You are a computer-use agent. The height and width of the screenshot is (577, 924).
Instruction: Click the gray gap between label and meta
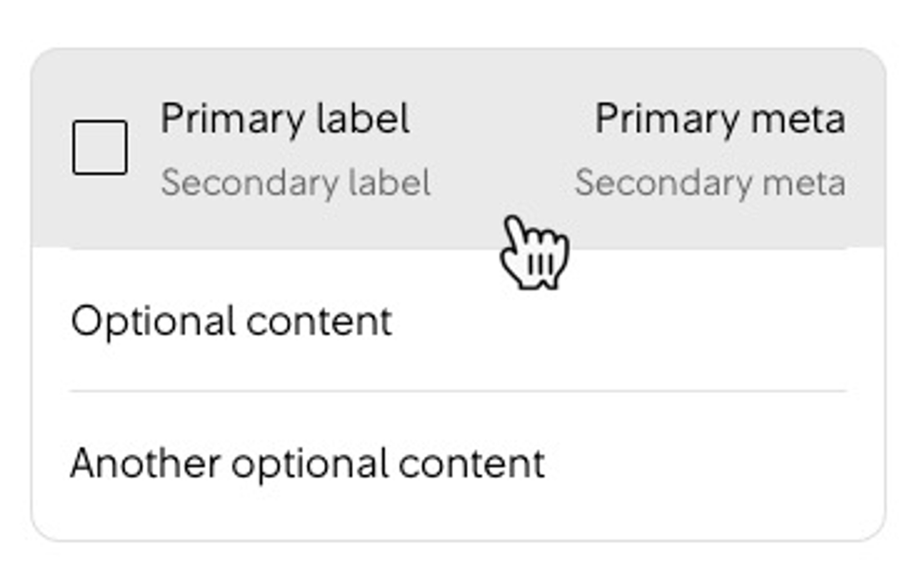[501, 149]
